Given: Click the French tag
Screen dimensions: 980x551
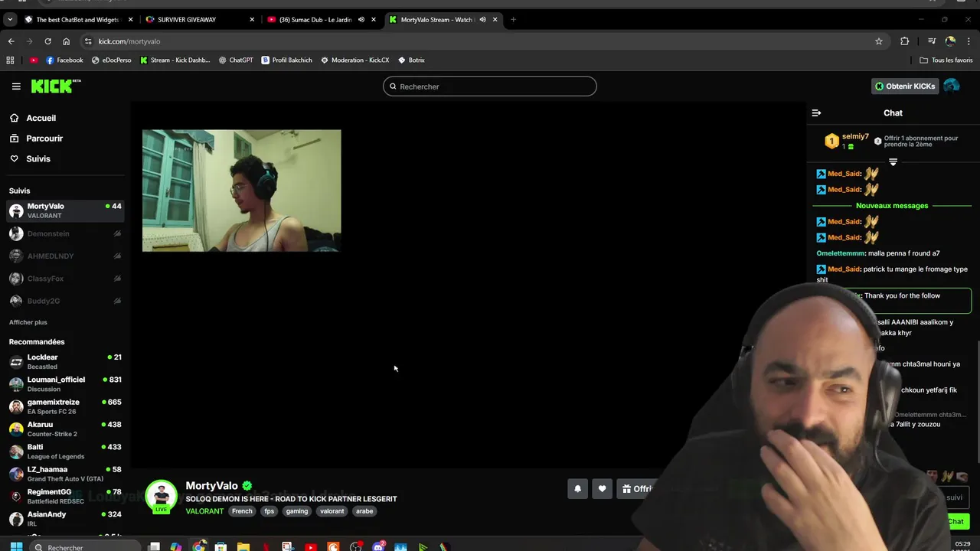Looking at the screenshot, I should pyautogui.click(x=242, y=511).
